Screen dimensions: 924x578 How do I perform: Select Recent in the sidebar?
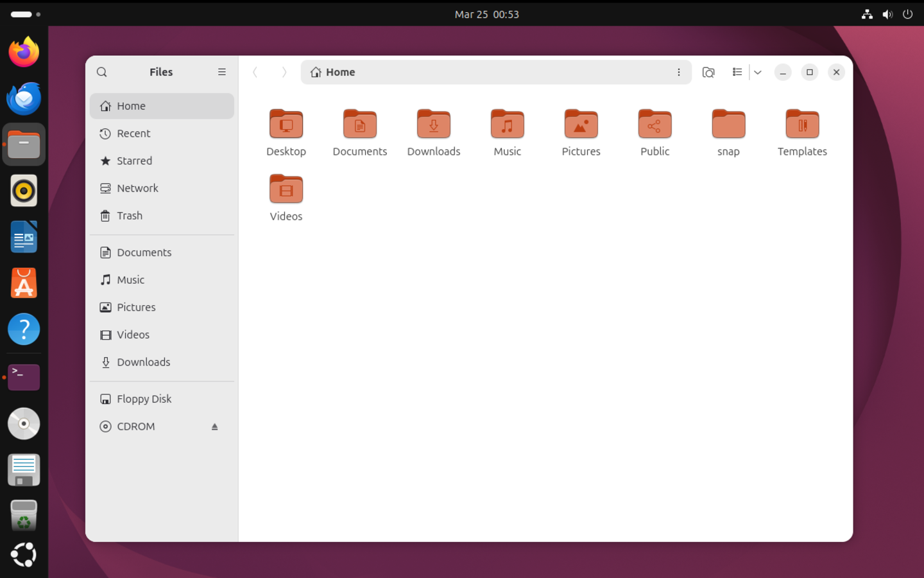tap(133, 134)
